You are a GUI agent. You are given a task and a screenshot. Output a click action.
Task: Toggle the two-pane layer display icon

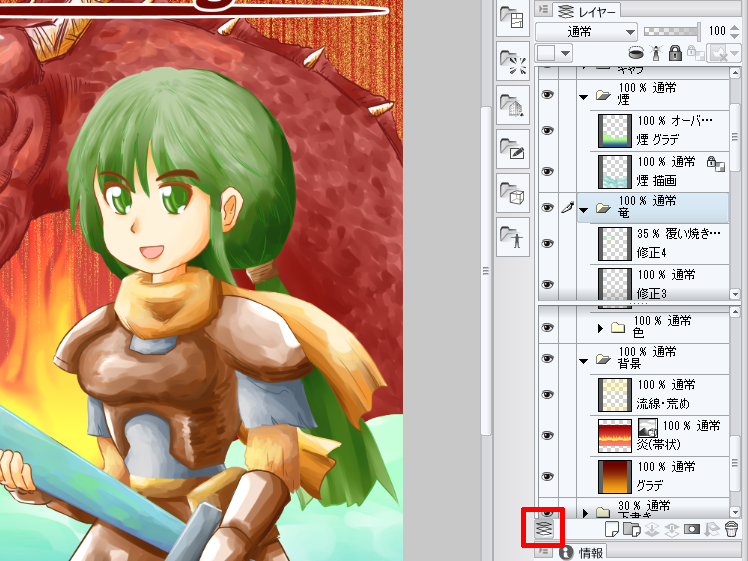[x=544, y=528]
